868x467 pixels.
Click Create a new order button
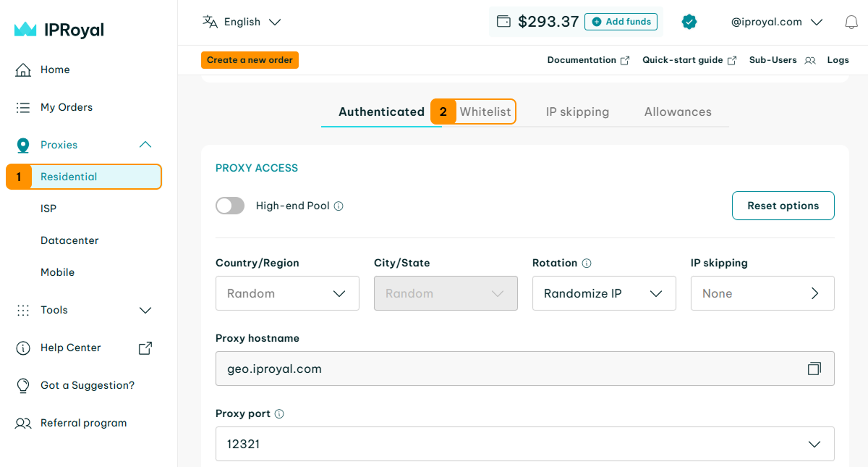(250, 60)
